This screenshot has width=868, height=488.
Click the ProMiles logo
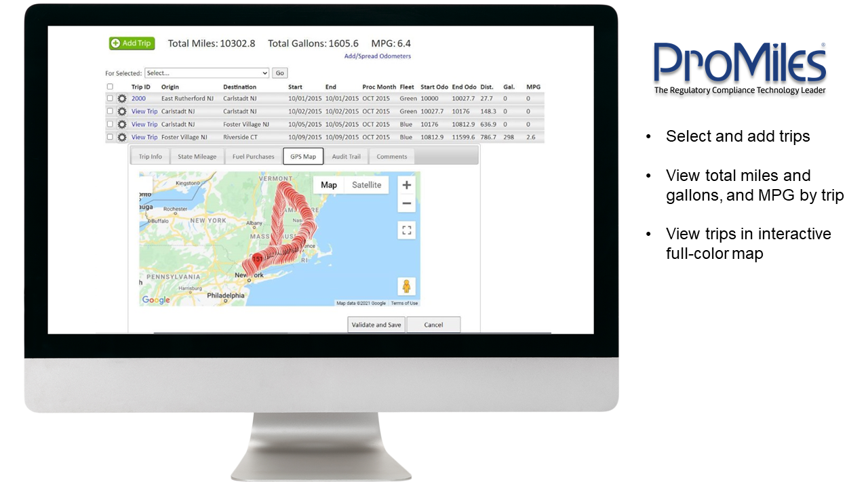[740, 68]
